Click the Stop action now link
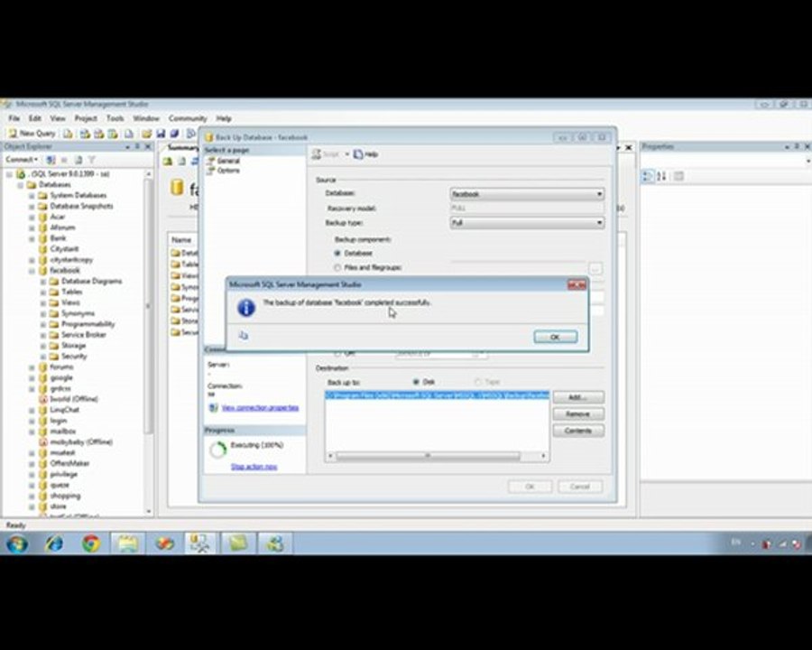This screenshot has width=812, height=650. pos(254,467)
